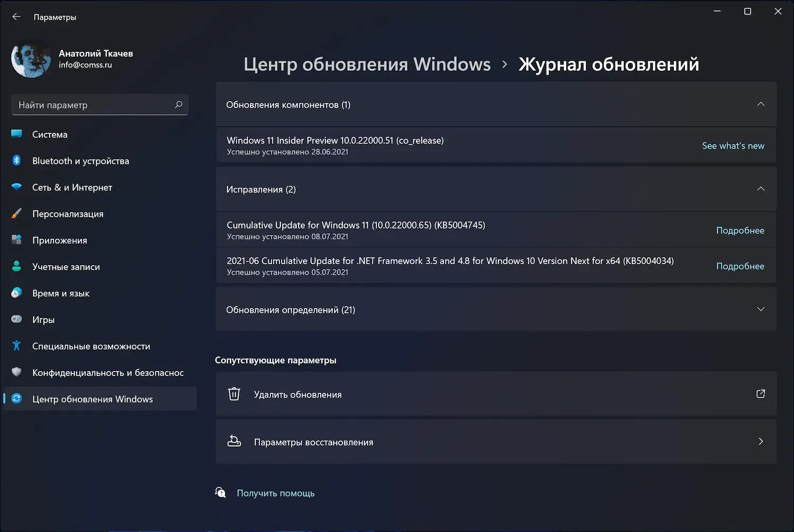Screen dimensions: 794x532
Task: Click the search magnifier icon
Action: [x=178, y=105]
